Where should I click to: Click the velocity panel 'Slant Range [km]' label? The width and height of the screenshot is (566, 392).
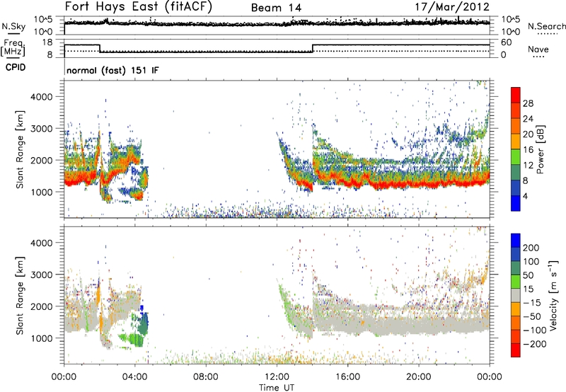tap(20, 295)
